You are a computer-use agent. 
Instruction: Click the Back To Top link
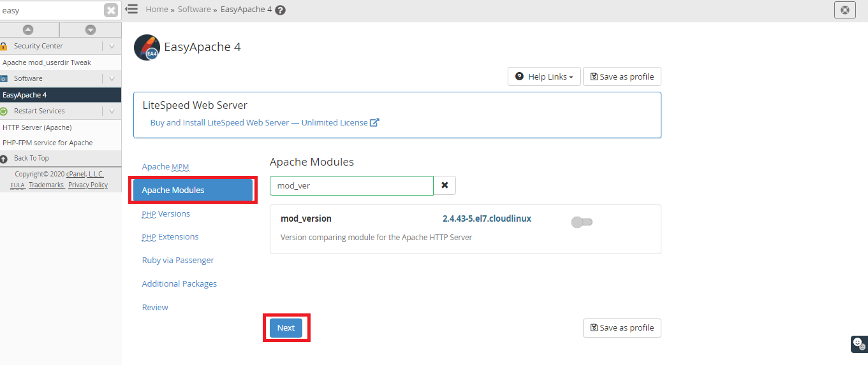[31, 158]
